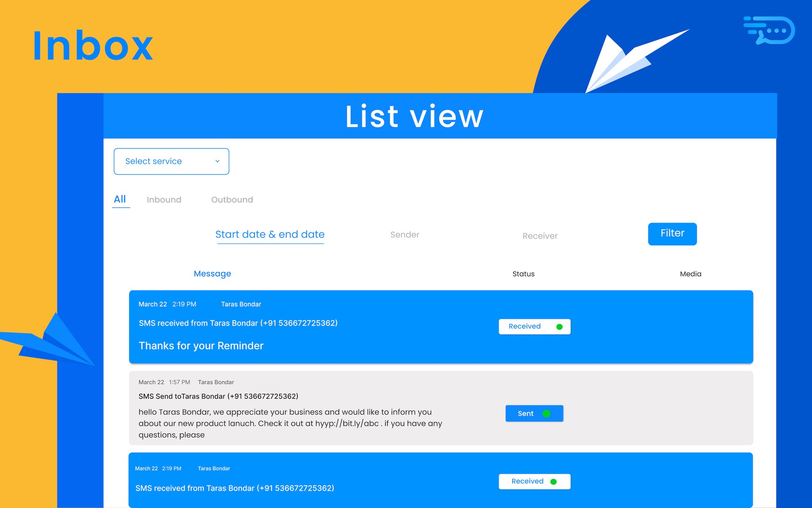The height and width of the screenshot is (508, 812).
Task: Open the Start date & end date picker
Action: [x=270, y=234]
